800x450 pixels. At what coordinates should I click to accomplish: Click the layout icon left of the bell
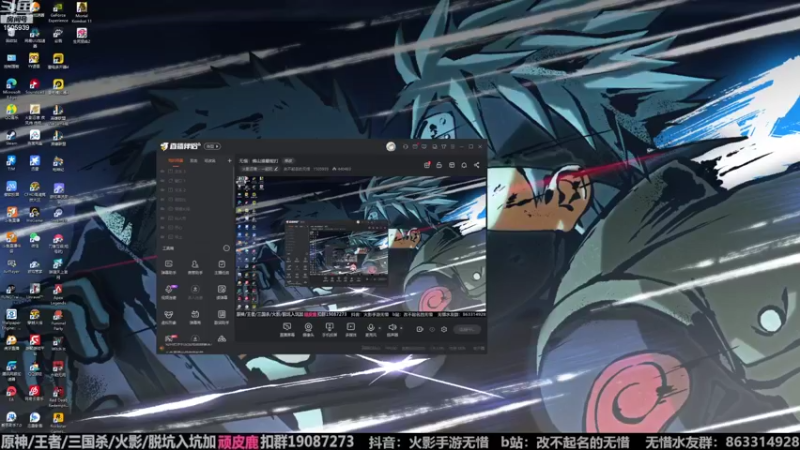[x=452, y=165]
